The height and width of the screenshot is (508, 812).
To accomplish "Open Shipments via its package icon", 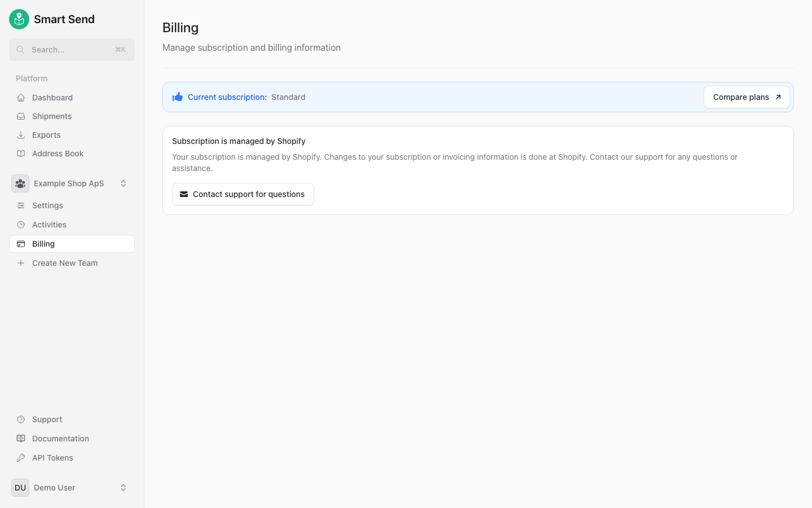I will 20,116.
